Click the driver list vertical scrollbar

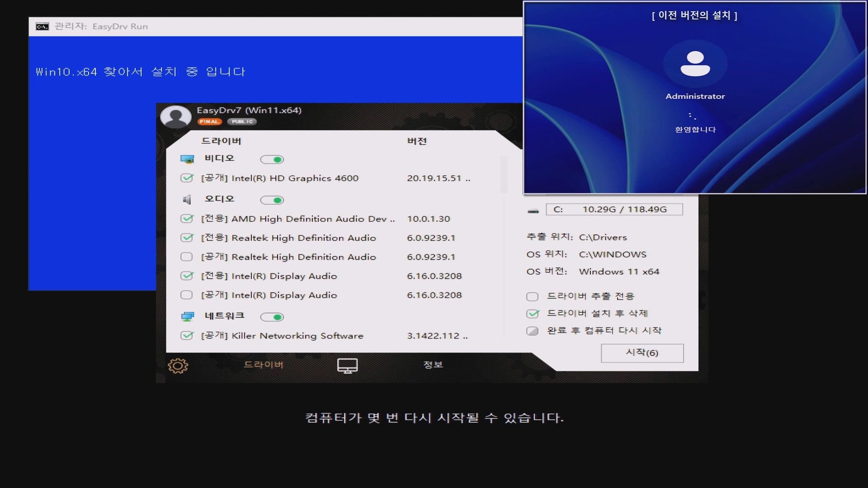pyautogui.click(x=504, y=174)
